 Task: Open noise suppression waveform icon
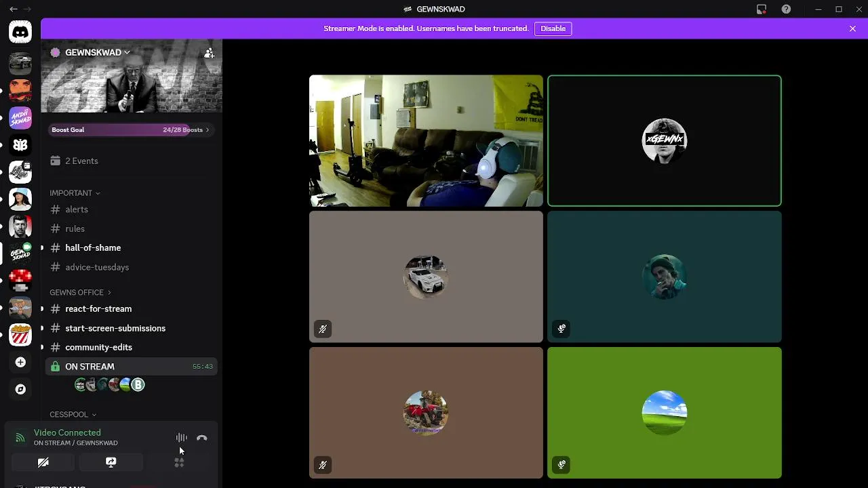pos(181,438)
